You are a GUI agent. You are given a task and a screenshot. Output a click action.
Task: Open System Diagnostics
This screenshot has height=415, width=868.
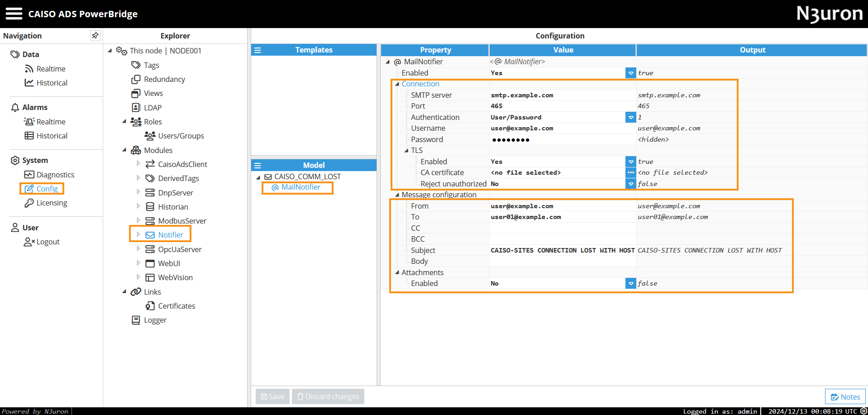pos(50,175)
